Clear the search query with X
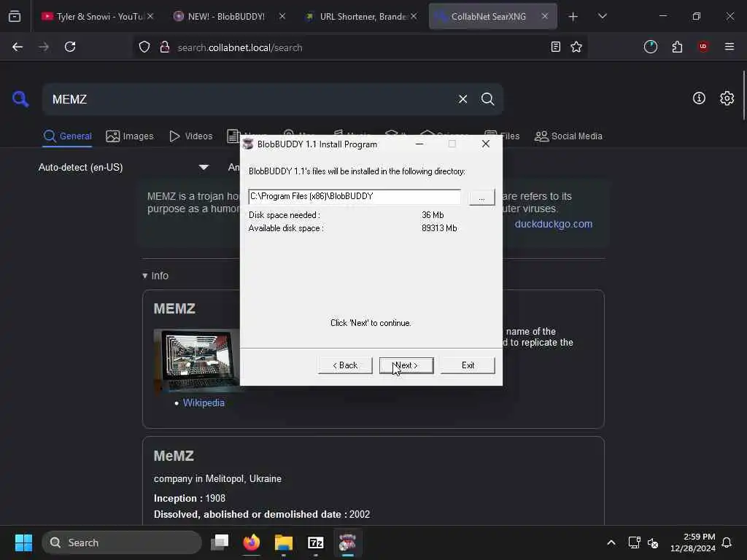Screen dimensions: 747x560 (462, 99)
